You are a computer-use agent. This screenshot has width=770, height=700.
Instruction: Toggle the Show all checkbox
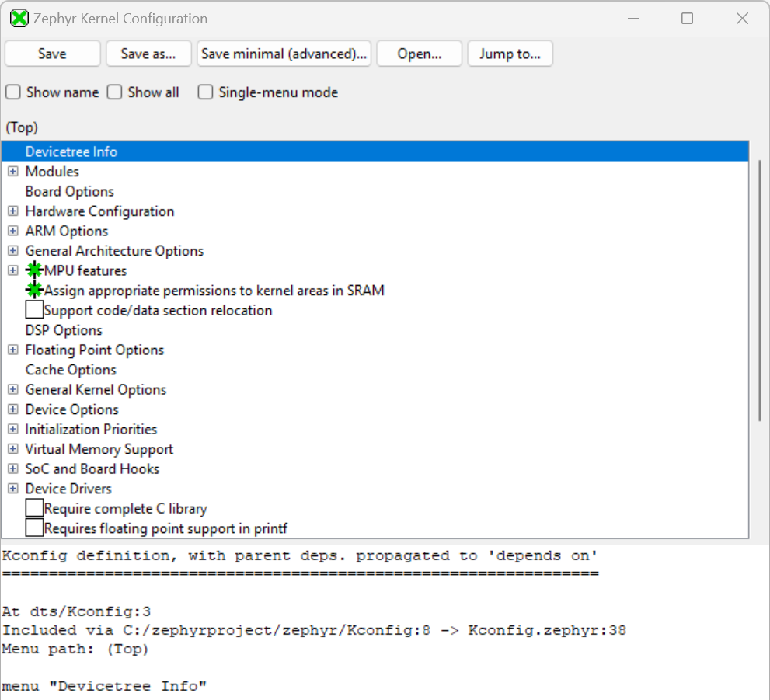coord(115,92)
